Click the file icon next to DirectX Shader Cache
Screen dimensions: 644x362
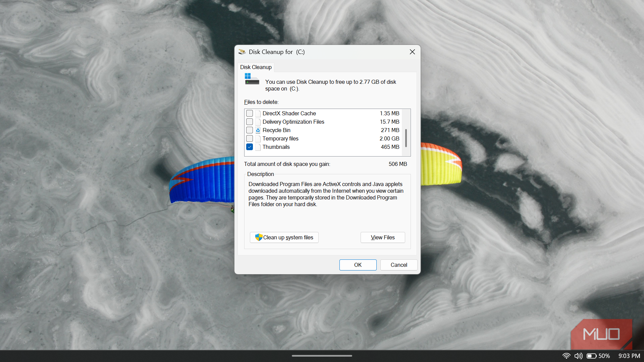(x=258, y=114)
